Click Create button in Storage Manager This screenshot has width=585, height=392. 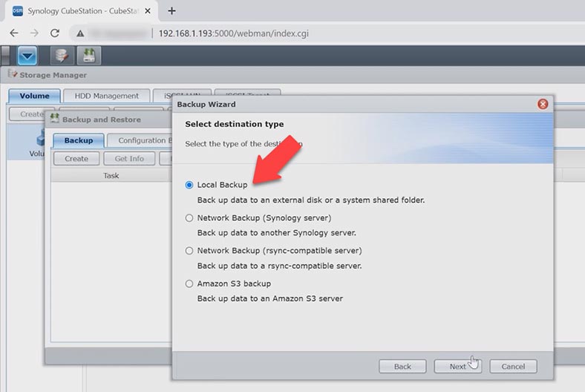pyautogui.click(x=27, y=114)
